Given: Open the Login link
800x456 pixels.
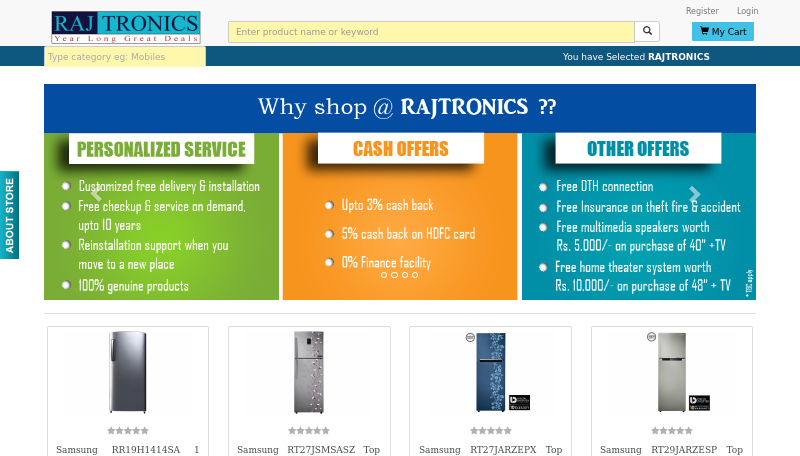Looking at the screenshot, I should (x=747, y=11).
